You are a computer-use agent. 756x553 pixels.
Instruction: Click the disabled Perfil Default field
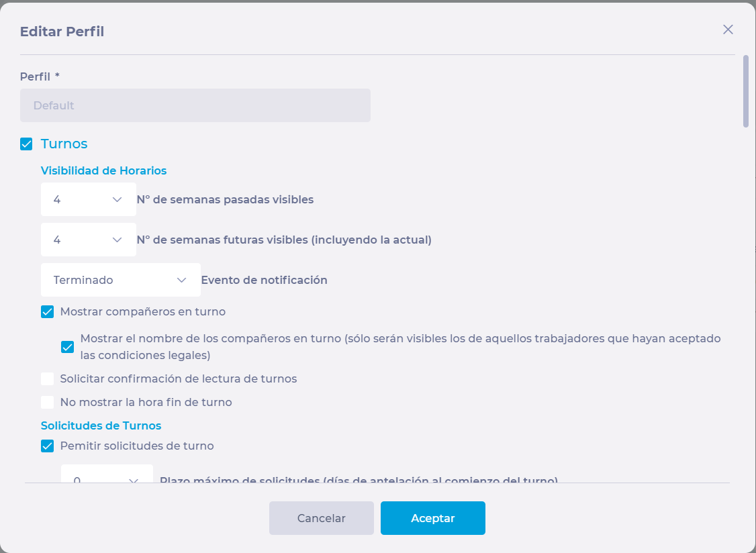(195, 105)
